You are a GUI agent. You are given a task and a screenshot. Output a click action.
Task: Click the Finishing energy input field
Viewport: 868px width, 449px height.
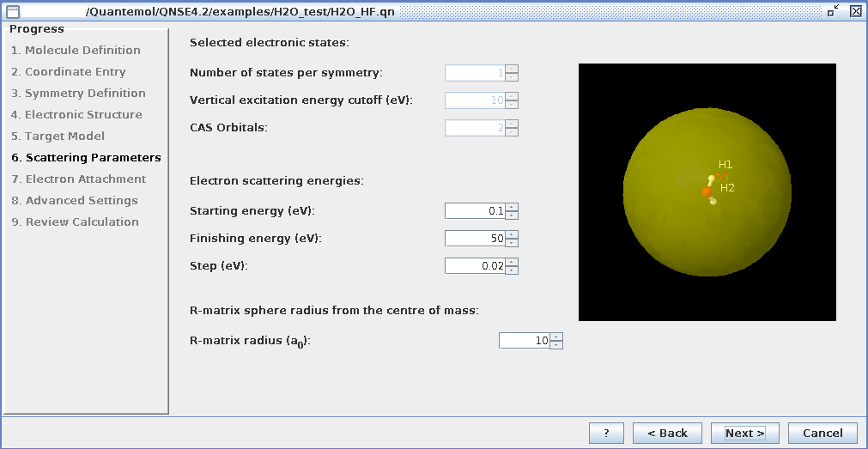coord(475,238)
